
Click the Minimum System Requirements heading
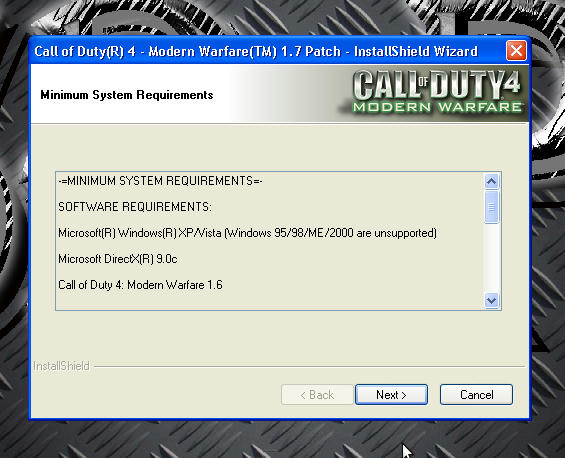coord(127,95)
